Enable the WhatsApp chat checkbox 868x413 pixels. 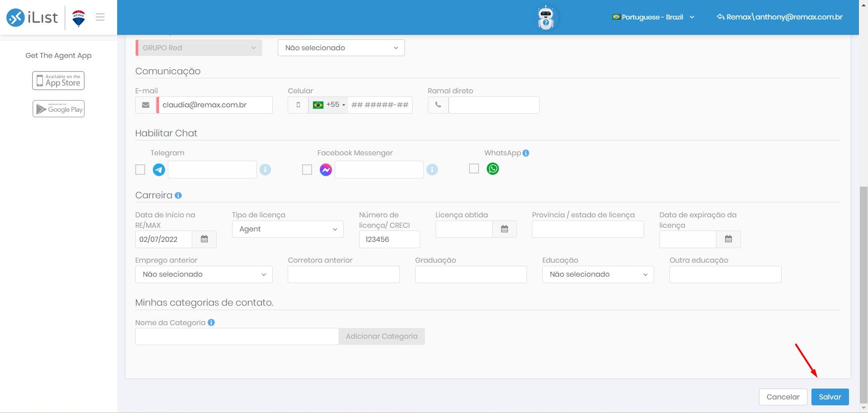tap(474, 168)
